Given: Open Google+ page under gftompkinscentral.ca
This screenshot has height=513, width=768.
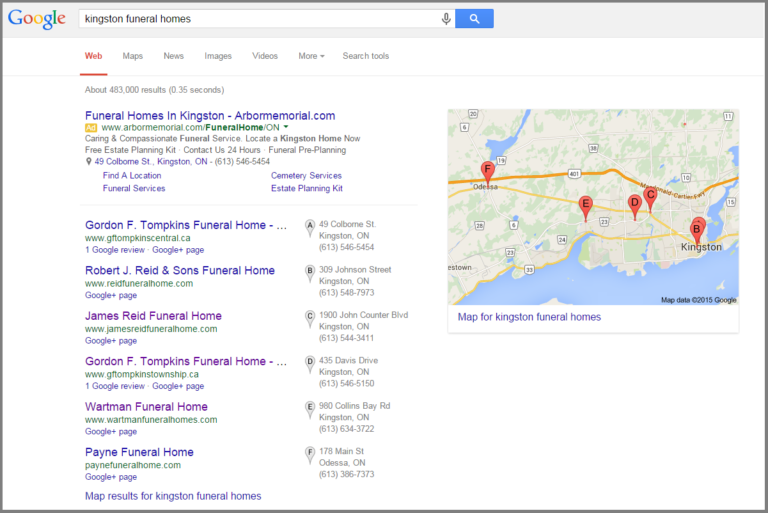Looking at the screenshot, I should 178,250.
